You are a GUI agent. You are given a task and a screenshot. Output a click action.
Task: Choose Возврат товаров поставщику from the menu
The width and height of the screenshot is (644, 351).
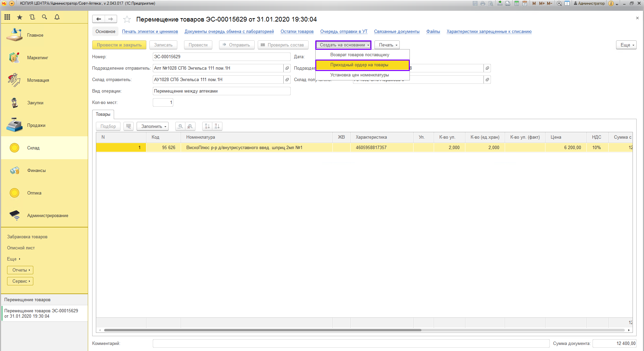pyautogui.click(x=359, y=55)
